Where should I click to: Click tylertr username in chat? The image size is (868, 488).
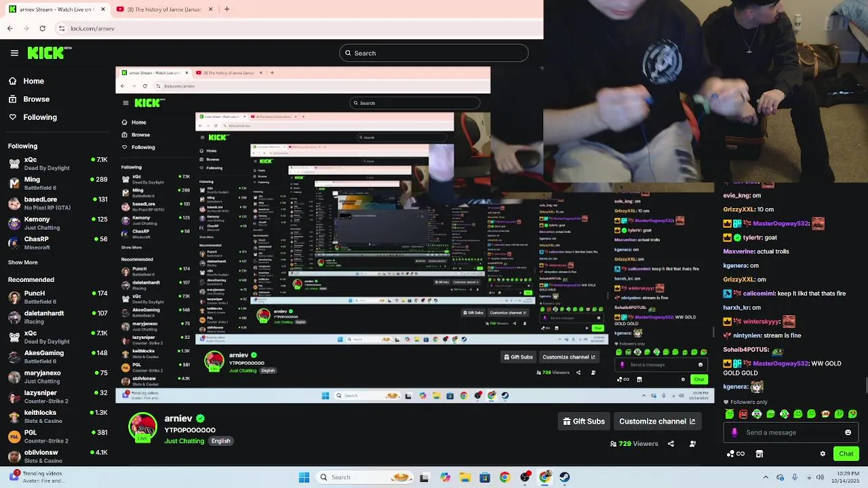coord(751,238)
